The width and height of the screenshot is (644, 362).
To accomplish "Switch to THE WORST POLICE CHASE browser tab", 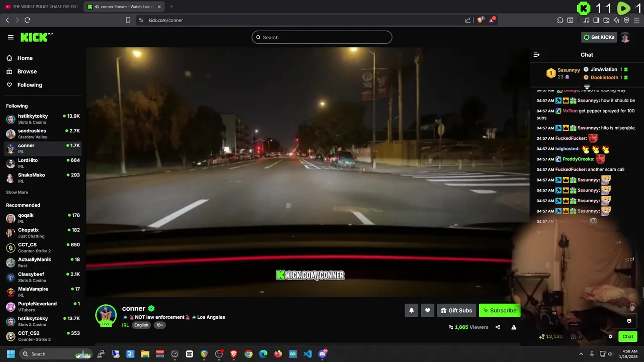I will [41, 7].
